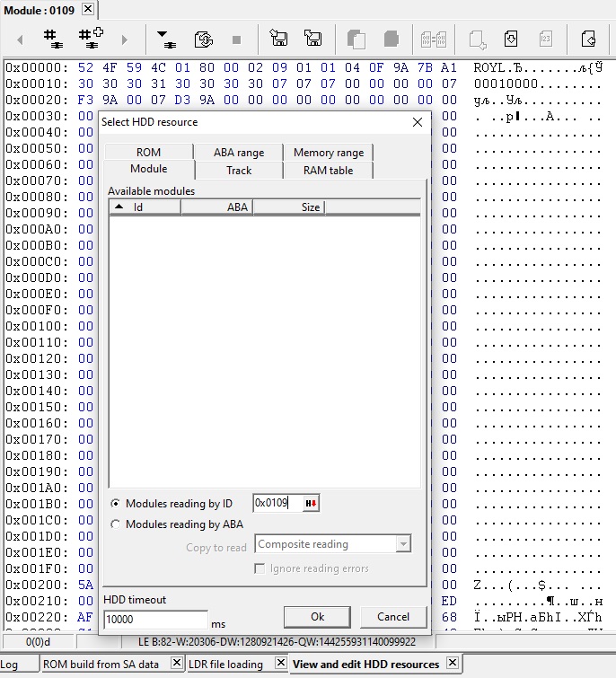Click the first hash-grid toolbar icon
616x678 pixels.
coord(53,39)
